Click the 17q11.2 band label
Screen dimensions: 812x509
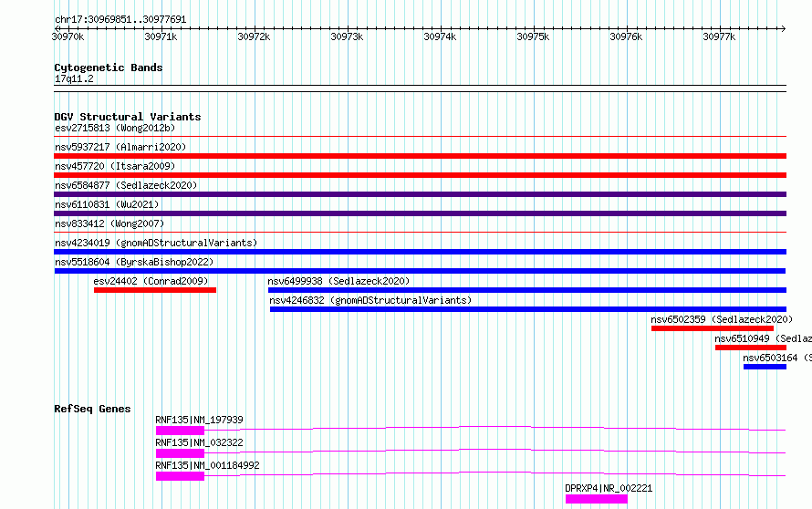74,78
